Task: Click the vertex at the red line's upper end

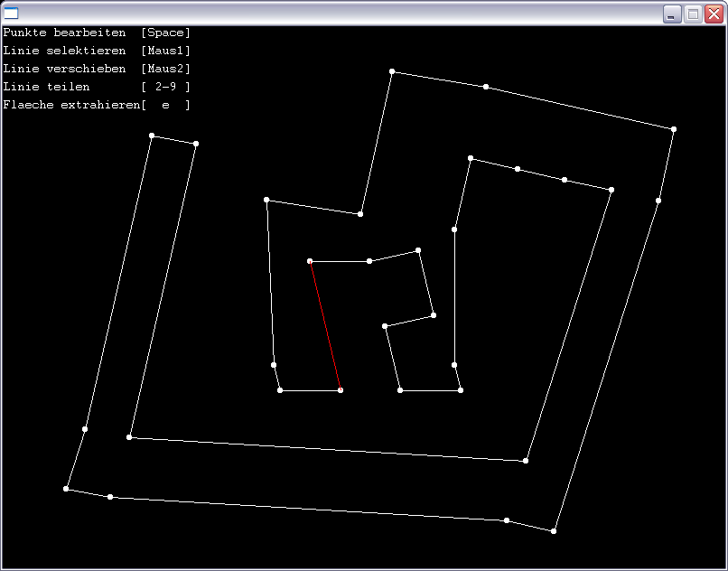Action: coord(310,261)
